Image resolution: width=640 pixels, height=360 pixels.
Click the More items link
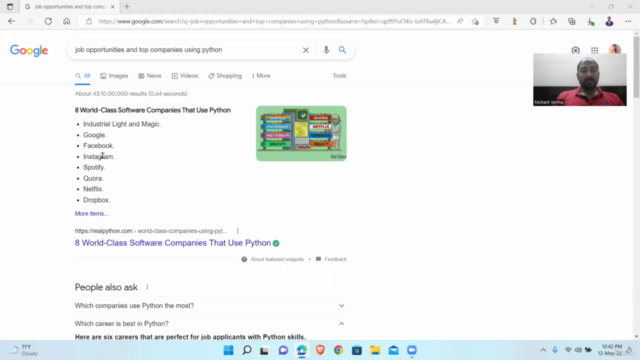point(91,213)
